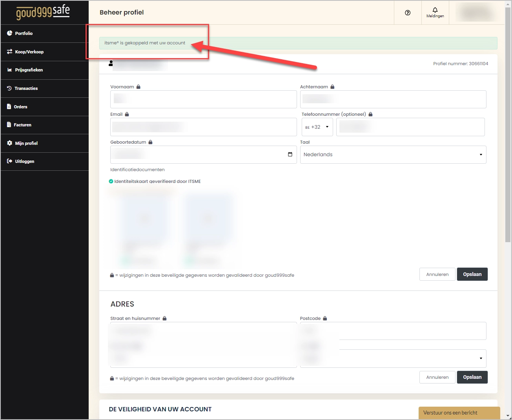This screenshot has height=420, width=512.
Task: Click the lock icon next to Achternaam
Action: (x=332, y=87)
